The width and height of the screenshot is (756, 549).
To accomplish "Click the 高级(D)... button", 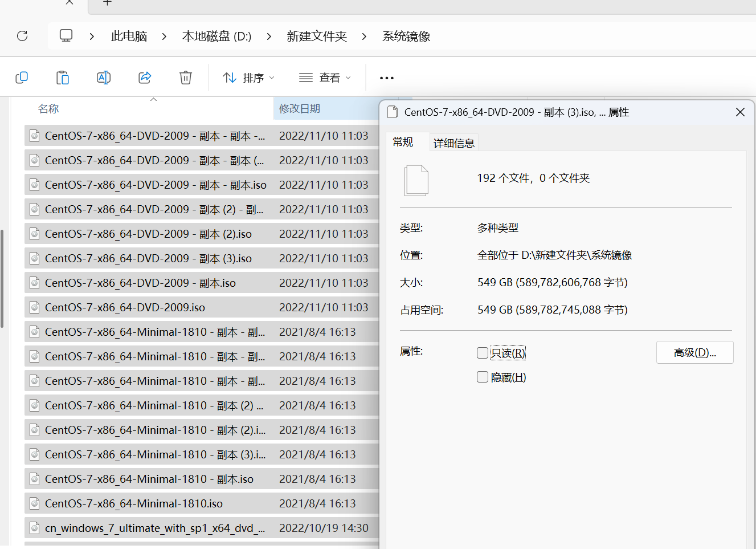I will click(x=694, y=352).
